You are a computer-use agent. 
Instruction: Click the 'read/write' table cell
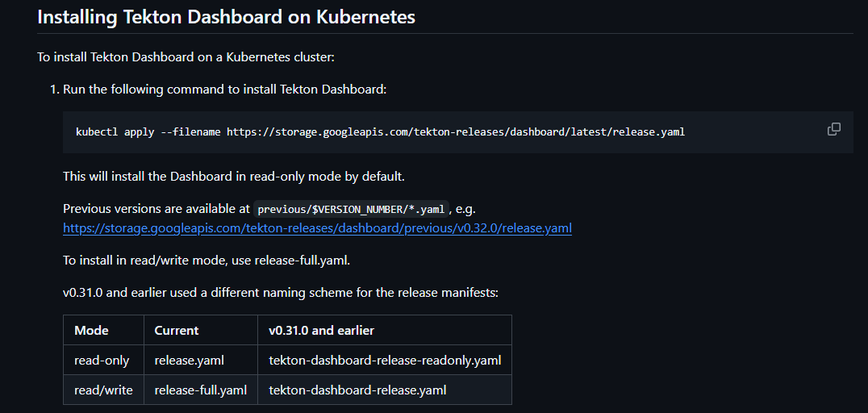click(x=103, y=390)
